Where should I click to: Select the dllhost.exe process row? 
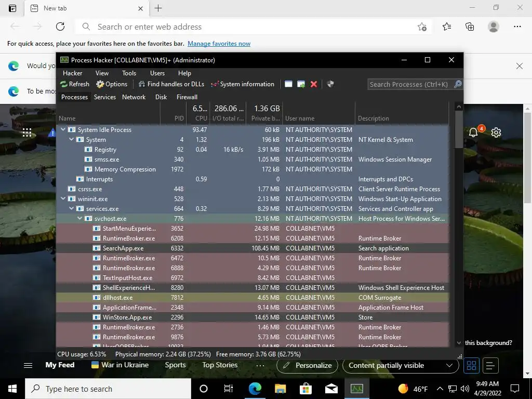[x=253, y=297]
